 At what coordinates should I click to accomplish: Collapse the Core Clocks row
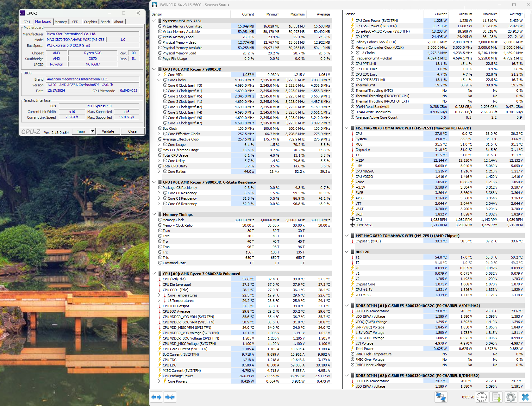tap(159, 80)
